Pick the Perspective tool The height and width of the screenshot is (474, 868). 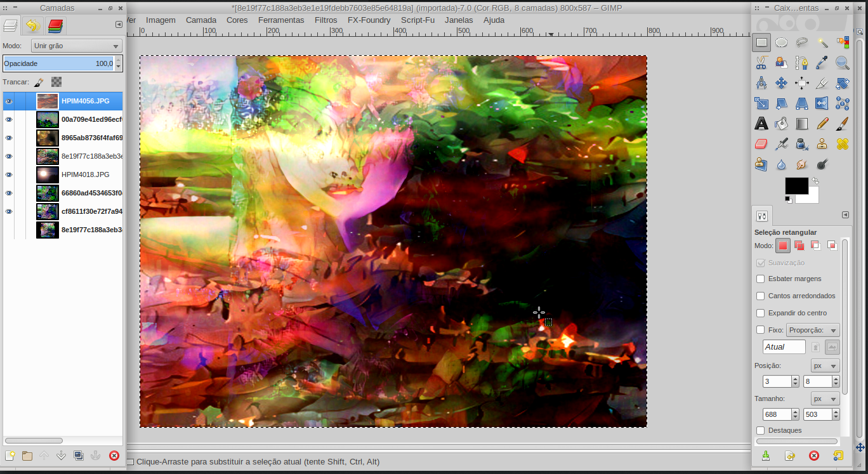802,103
